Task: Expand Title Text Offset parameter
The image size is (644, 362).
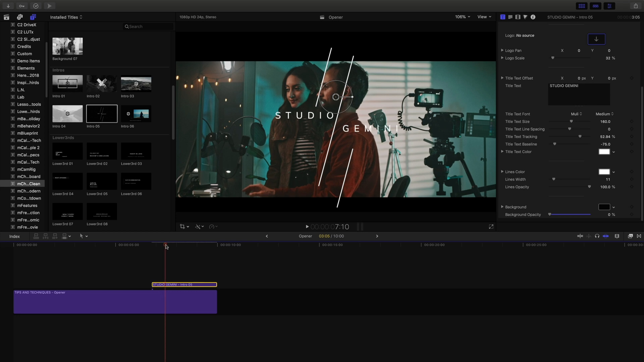Action: pyautogui.click(x=502, y=78)
